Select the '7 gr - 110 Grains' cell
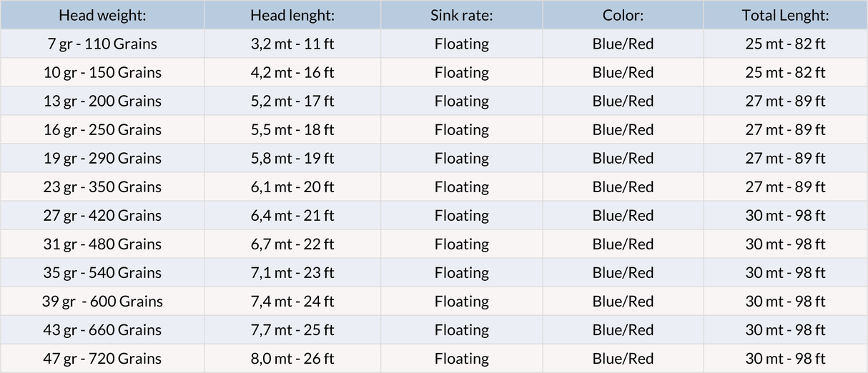The height and width of the screenshot is (373, 868). tap(102, 44)
